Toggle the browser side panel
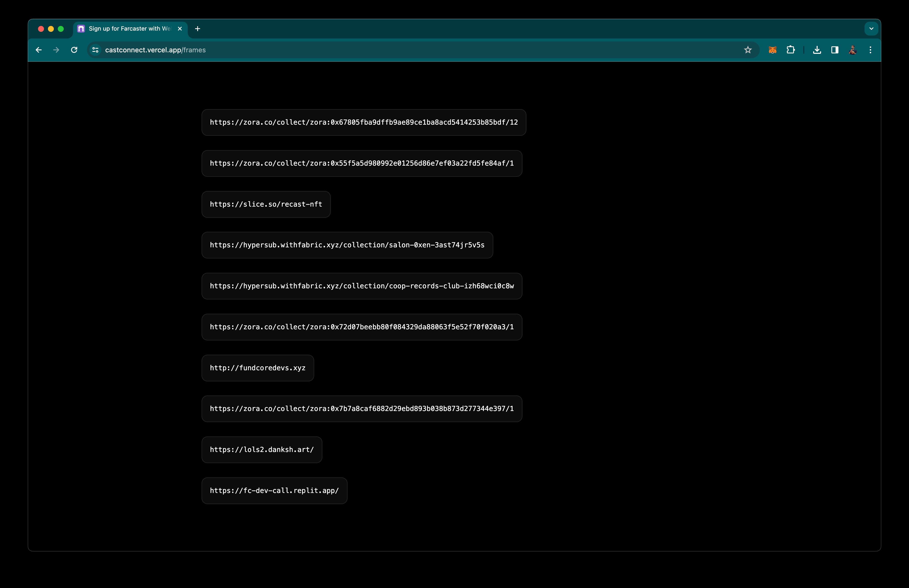Screen dimensions: 909x588 click(x=835, y=50)
